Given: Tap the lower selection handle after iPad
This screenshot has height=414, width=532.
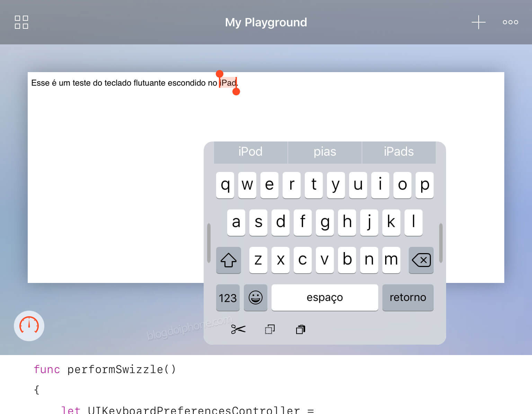Looking at the screenshot, I should click(236, 92).
